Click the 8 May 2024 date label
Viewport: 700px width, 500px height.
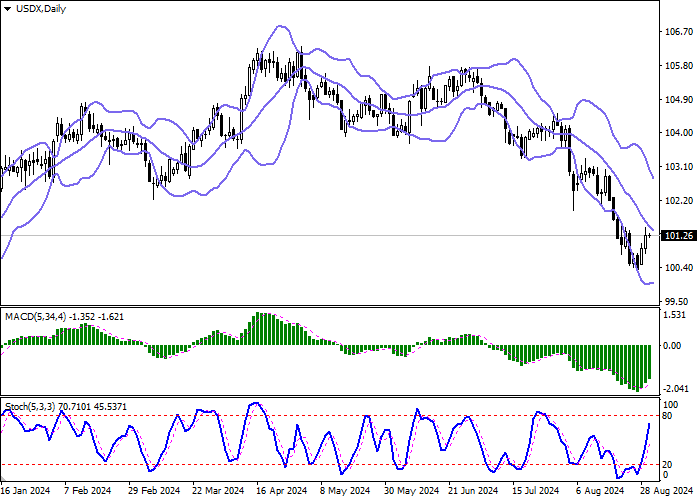[x=345, y=491]
